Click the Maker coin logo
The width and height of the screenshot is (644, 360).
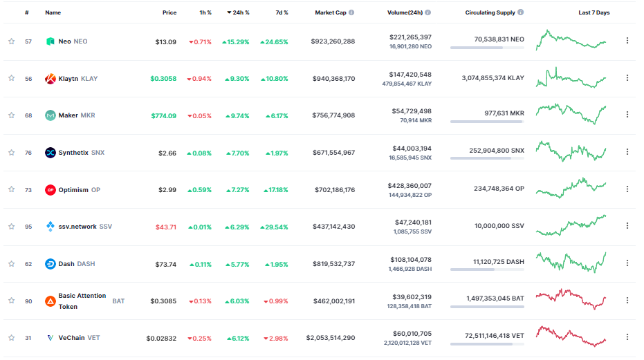tap(50, 115)
